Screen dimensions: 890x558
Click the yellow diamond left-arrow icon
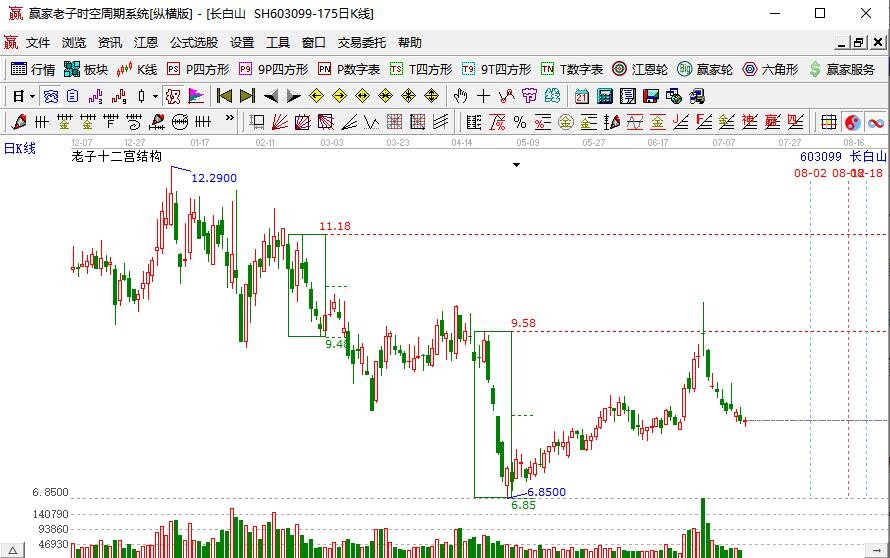tap(316, 97)
